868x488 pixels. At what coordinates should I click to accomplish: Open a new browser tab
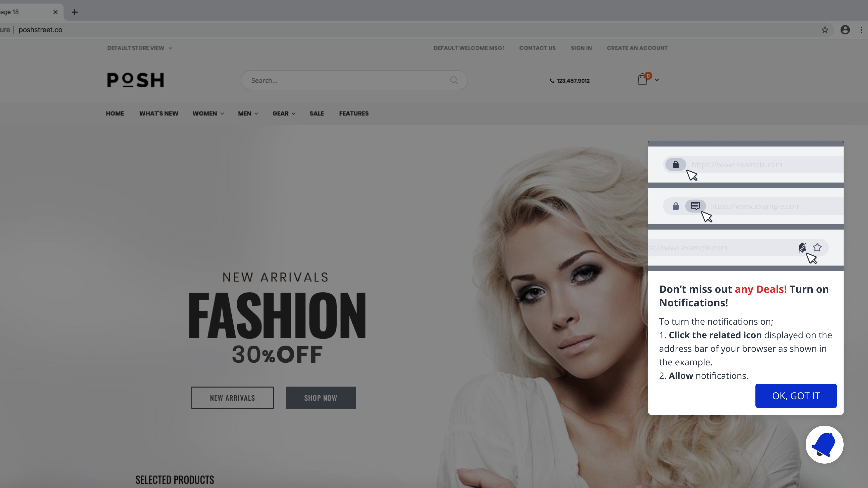[x=74, y=12]
